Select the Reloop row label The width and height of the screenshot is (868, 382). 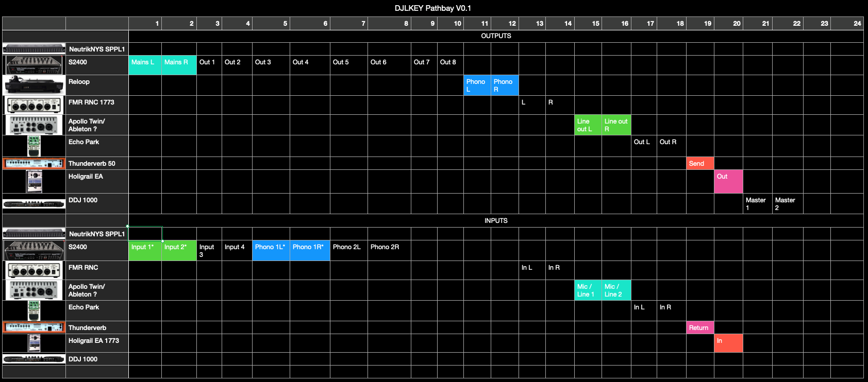click(x=97, y=85)
